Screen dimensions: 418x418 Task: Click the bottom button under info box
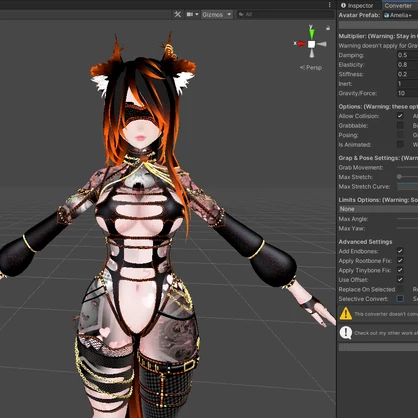coord(378,347)
